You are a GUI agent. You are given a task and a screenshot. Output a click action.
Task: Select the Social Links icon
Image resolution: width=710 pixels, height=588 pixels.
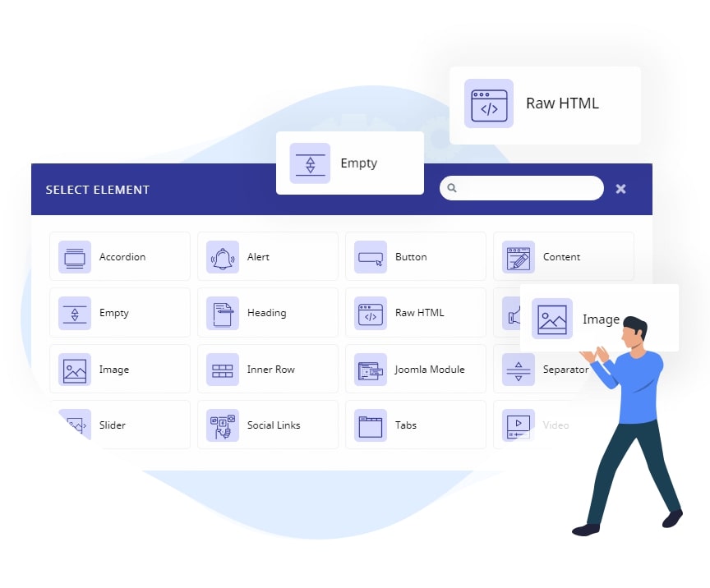pos(223,425)
